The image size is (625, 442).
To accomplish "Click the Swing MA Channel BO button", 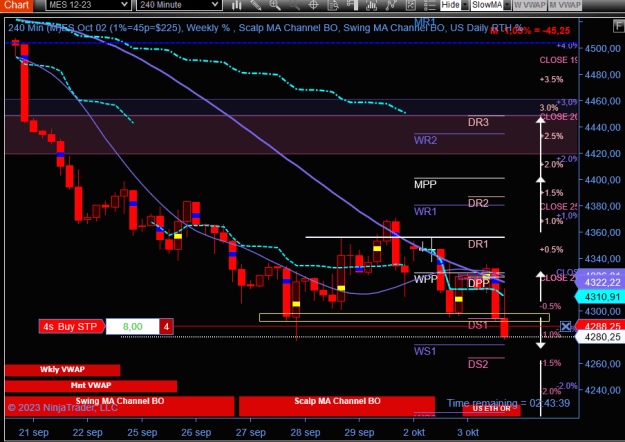I will point(120,406).
